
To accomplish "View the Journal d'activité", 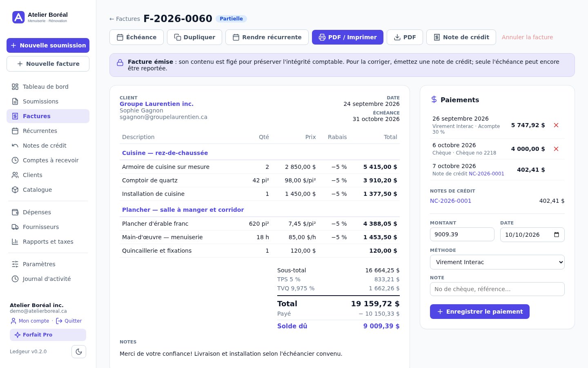I will coord(48,279).
